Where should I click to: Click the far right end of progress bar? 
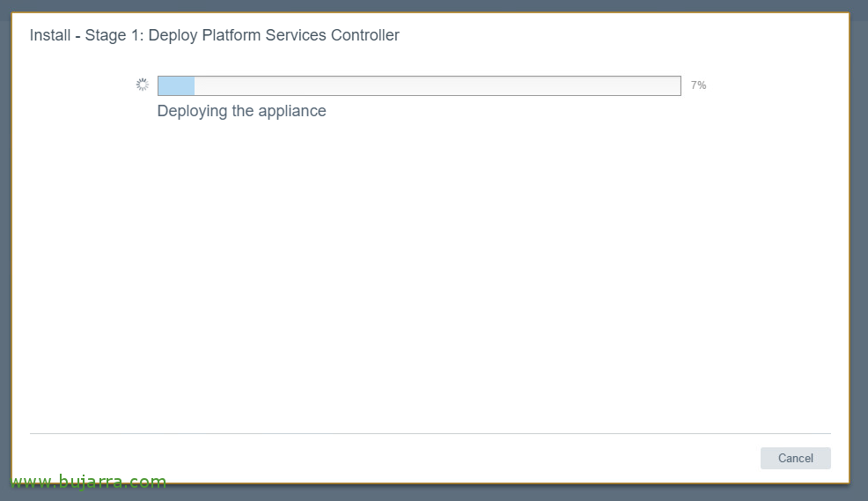pyautogui.click(x=676, y=85)
